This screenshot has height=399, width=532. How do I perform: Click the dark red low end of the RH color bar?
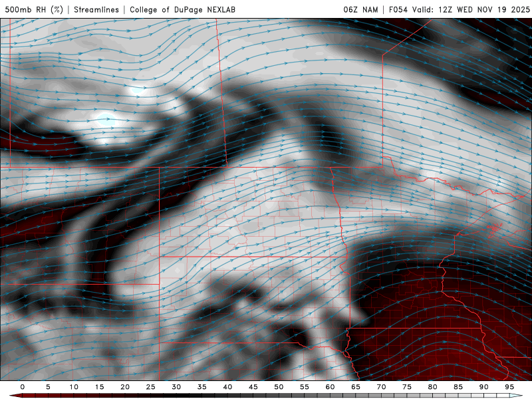coord(15,396)
